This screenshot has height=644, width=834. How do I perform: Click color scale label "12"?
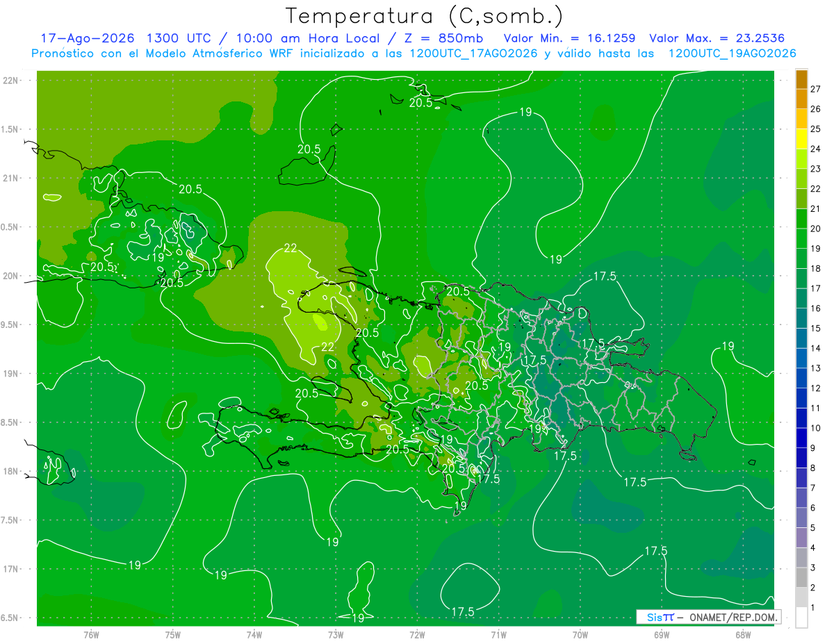click(815, 388)
